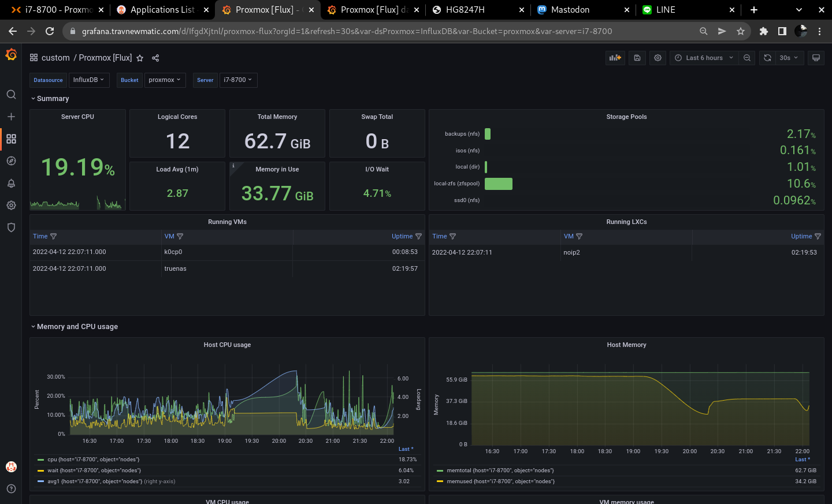The width and height of the screenshot is (832, 504).
Task: Open the Datasource InfluxDB dropdown
Action: (x=89, y=80)
